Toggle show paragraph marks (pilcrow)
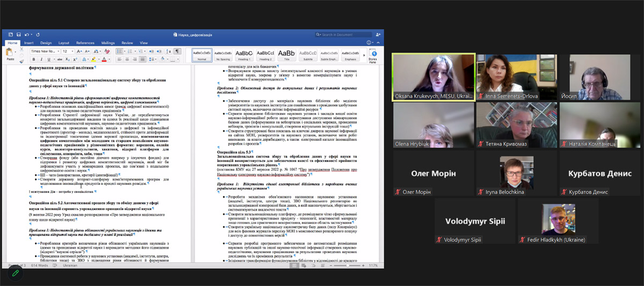 (177, 51)
